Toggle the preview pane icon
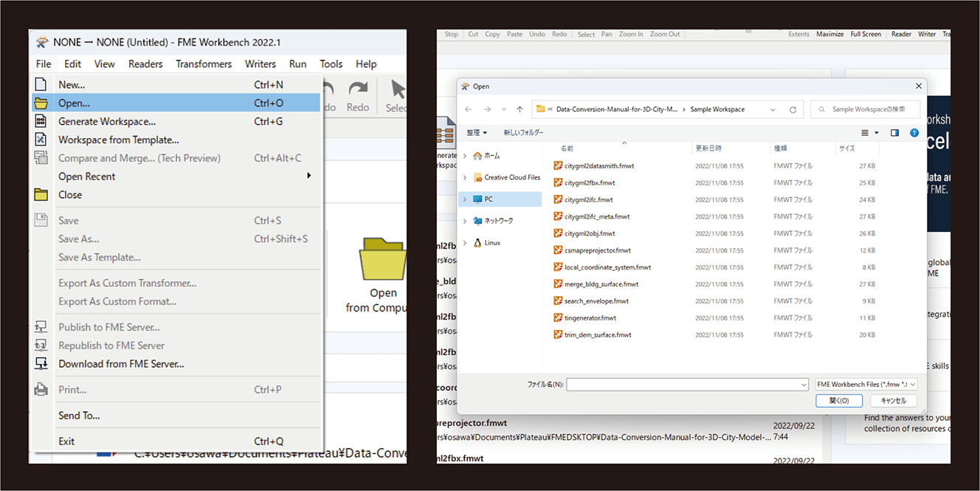This screenshot has height=491, width=980. click(895, 133)
